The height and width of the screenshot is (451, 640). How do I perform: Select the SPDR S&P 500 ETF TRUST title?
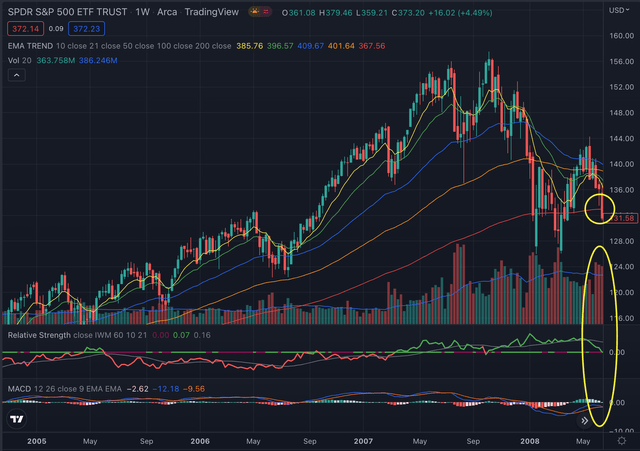click(x=67, y=12)
